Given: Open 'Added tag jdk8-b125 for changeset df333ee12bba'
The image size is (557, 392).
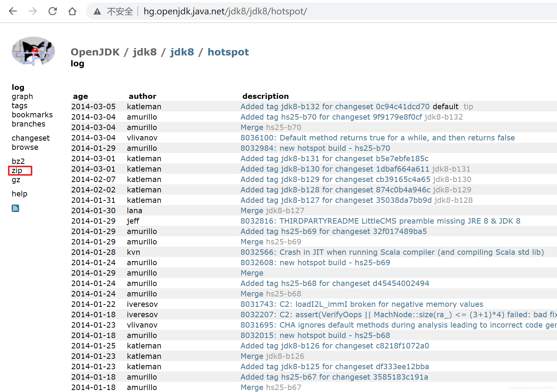Looking at the screenshot, I should [335, 366].
